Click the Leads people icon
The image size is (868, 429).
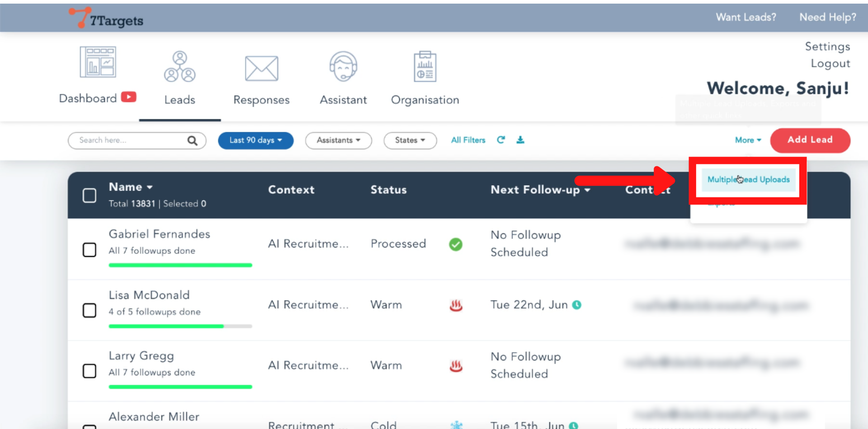pyautogui.click(x=179, y=67)
